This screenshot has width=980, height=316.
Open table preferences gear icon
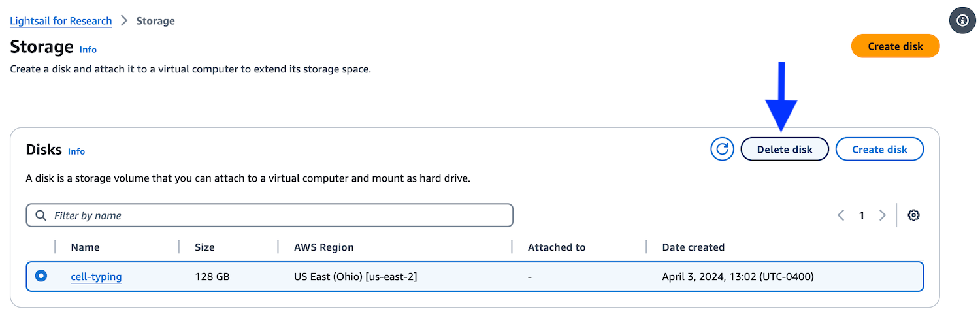click(x=914, y=215)
